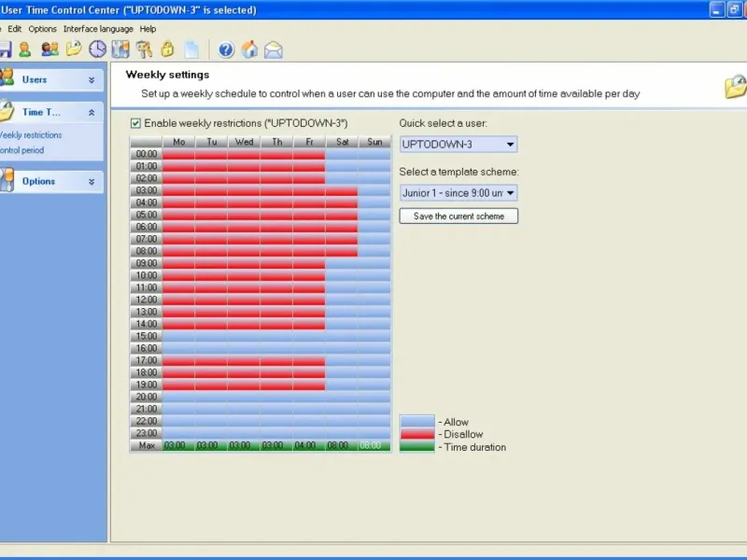Screen dimensions: 747x560
Task: Open the Help menu
Action: coord(148,29)
